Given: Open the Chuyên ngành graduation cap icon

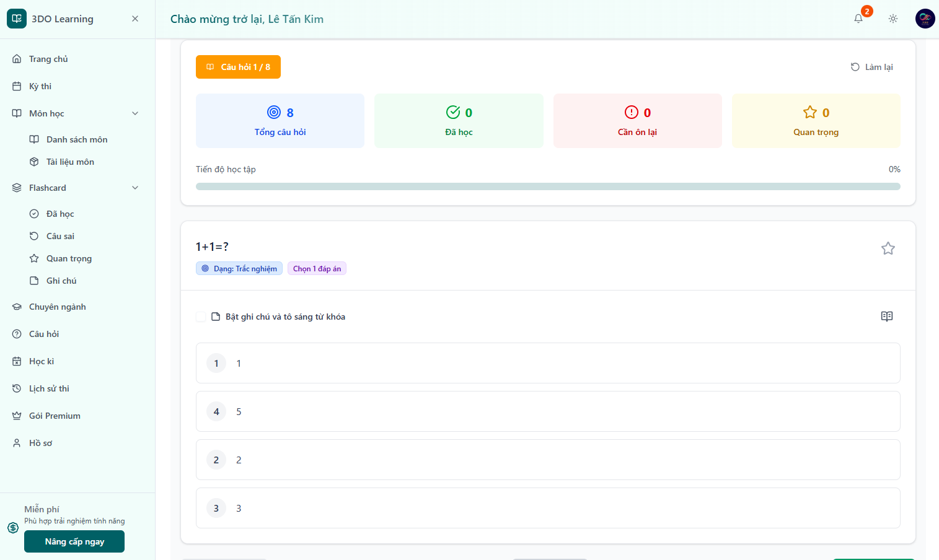Looking at the screenshot, I should pyautogui.click(x=15, y=306).
